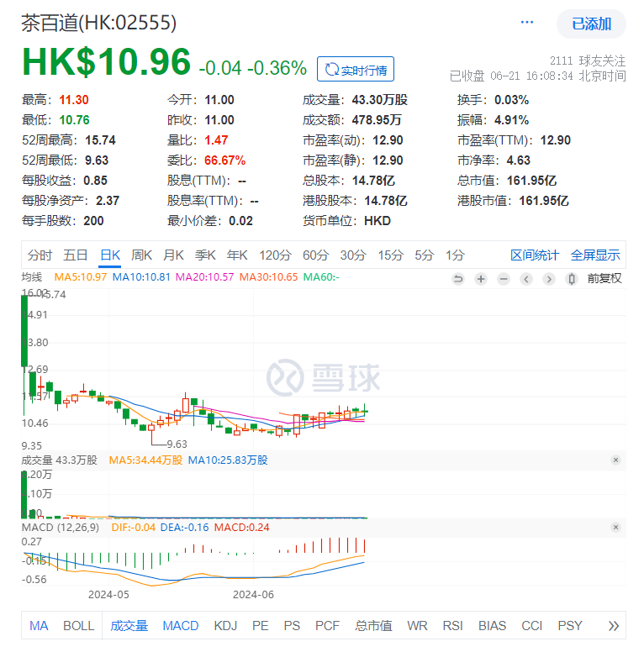This screenshot has width=644, height=652.
Task: Pan chart right with chevron icon
Action: (549, 279)
